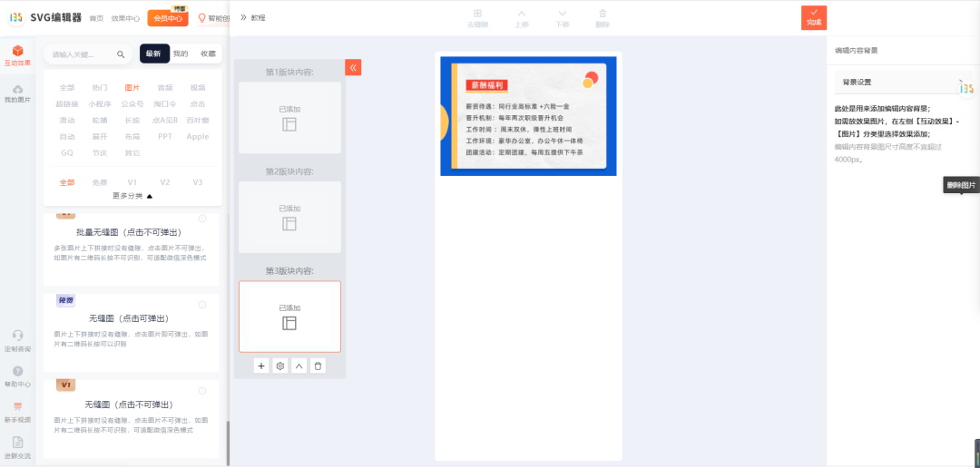Switch to the 最新 tab

click(x=153, y=54)
